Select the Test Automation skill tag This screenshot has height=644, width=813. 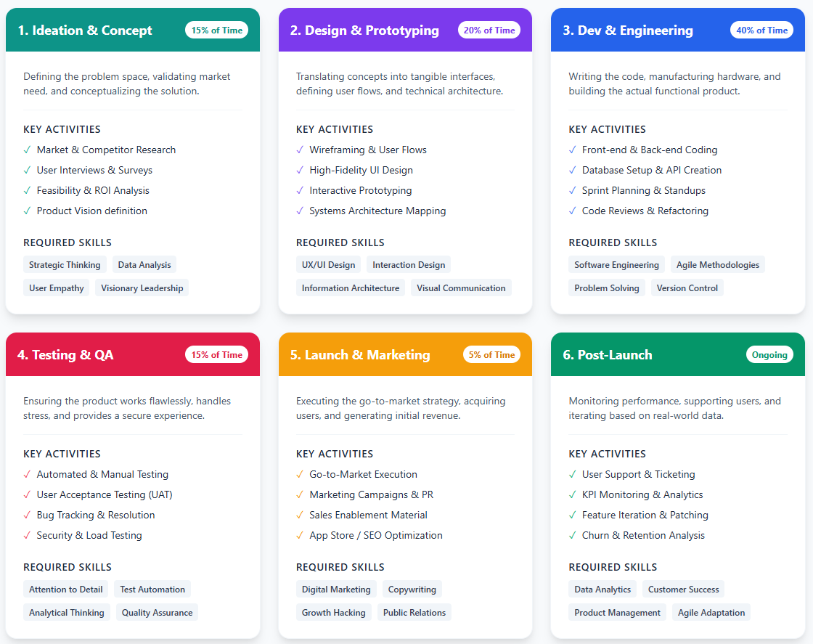[x=152, y=590]
